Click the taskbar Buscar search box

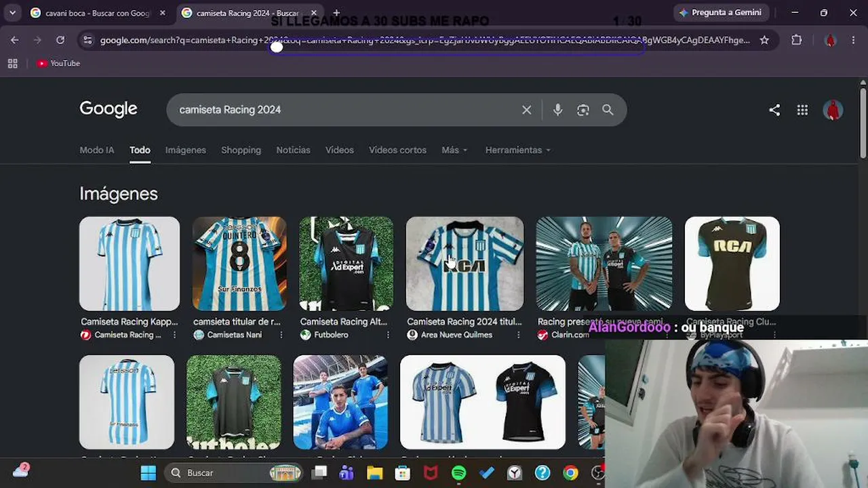235,472
